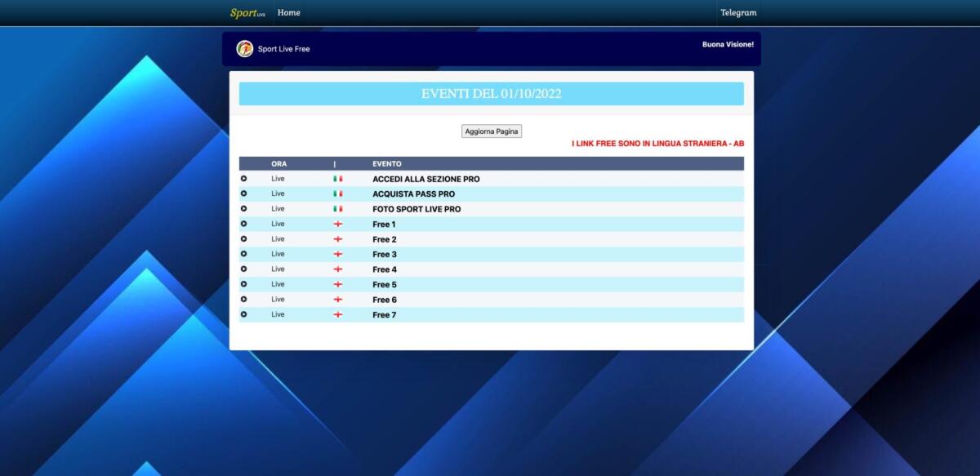The height and width of the screenshot is (476, 980).
Task: Click the play icon next to Free 6
Action: pyautogui.click(x=243, y=299)
